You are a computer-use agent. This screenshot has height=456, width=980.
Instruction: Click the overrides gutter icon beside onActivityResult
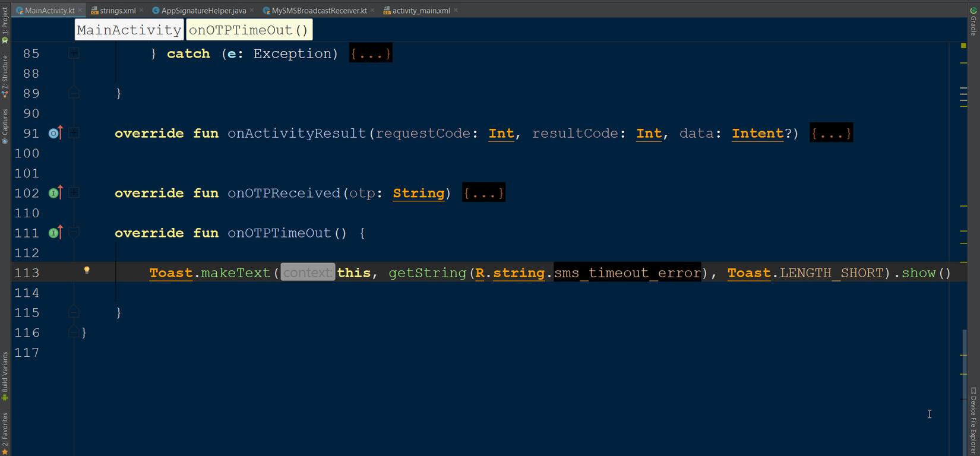55,133
